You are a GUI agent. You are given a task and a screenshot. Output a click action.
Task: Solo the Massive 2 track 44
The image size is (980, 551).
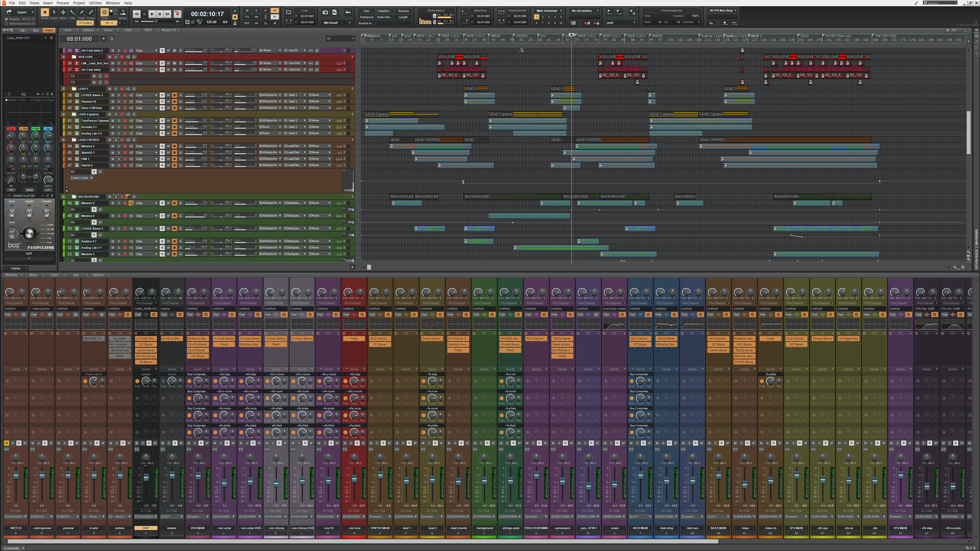click(x=119, y=146)
